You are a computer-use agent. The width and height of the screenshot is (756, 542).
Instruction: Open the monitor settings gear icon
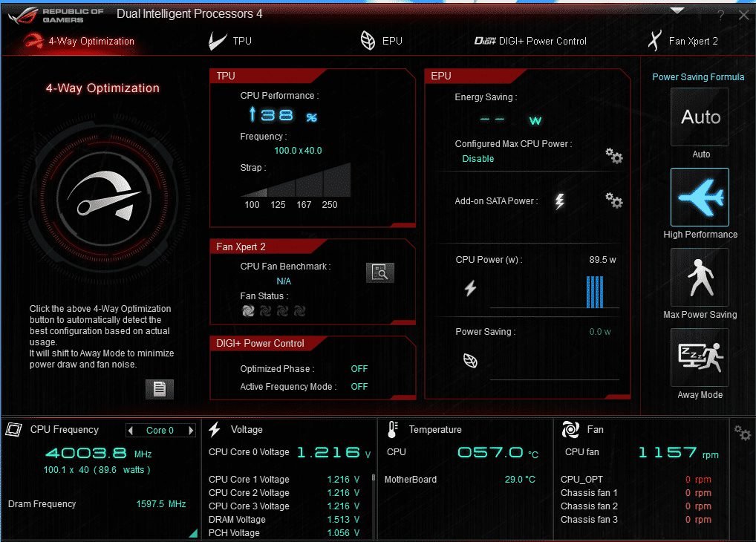click(743, 433)
